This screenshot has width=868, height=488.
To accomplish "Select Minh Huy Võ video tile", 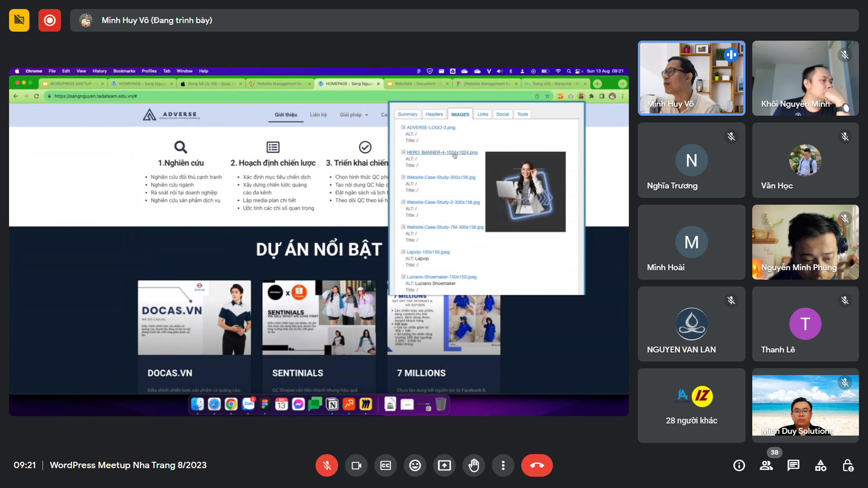I will tap(691, 78).
